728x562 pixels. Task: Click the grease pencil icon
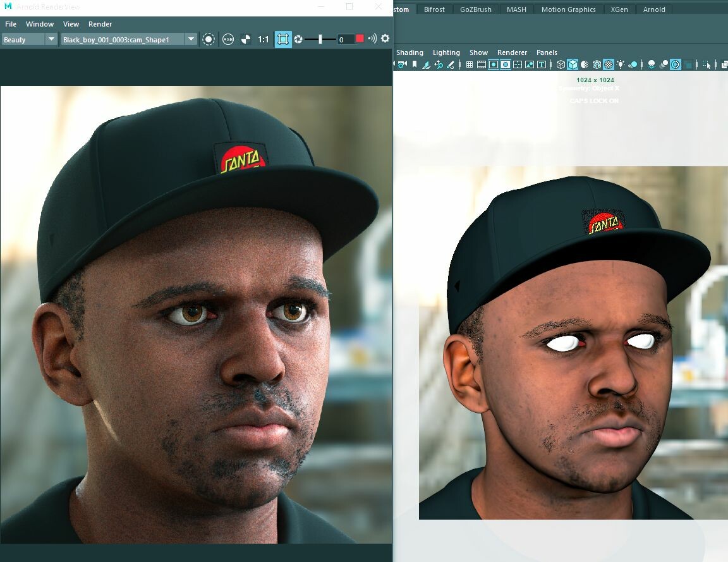tap(451, 64)
